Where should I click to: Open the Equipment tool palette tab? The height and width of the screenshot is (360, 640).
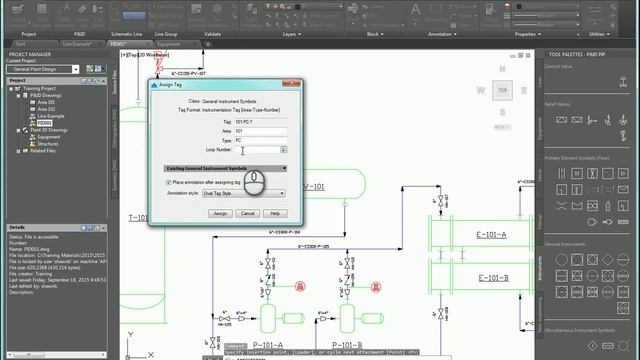(540, 129)
